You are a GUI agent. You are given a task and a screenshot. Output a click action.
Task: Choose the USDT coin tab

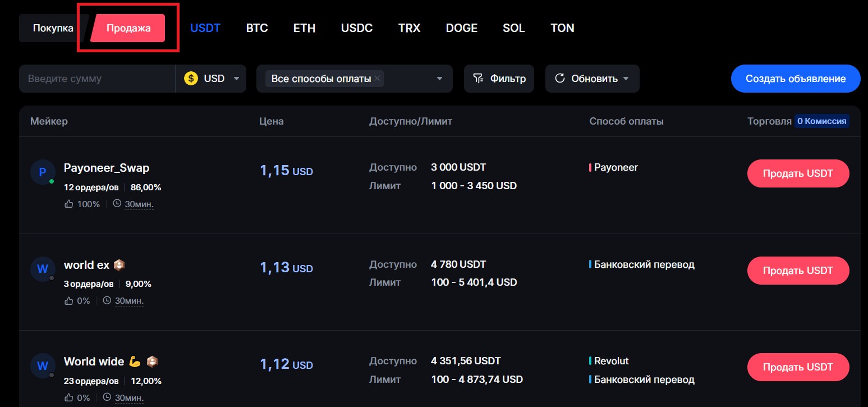(x=205, y=28)
